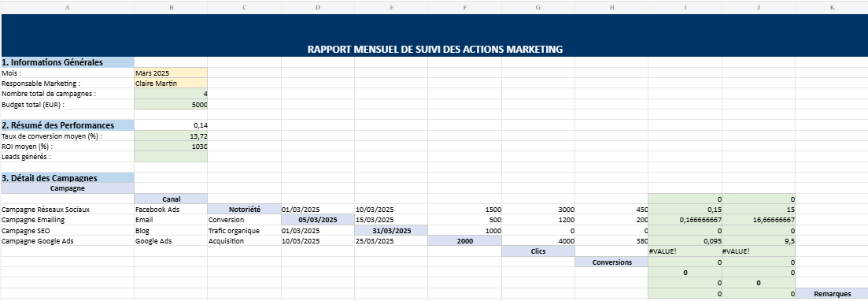868x301 pixels.
Task: Select the 'Claire Martin' cell
Action: pyautogui.click(x=171, y=84)
